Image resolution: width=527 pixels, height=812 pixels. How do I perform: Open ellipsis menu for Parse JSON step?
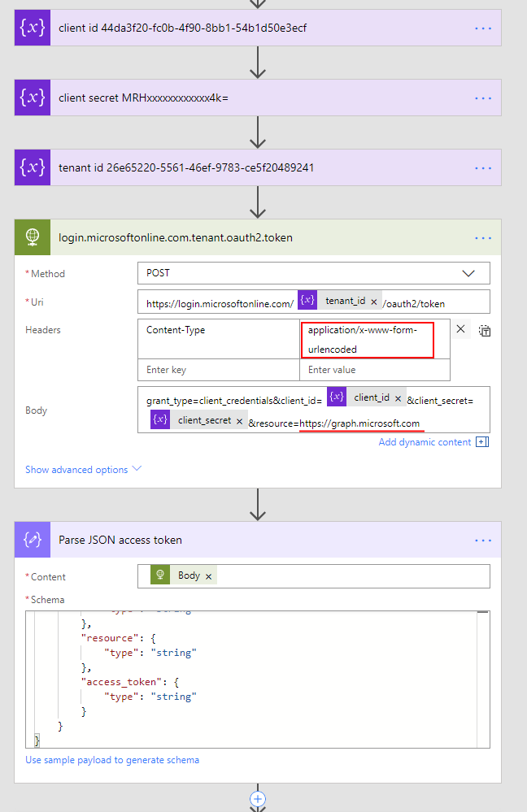(483, 540)
